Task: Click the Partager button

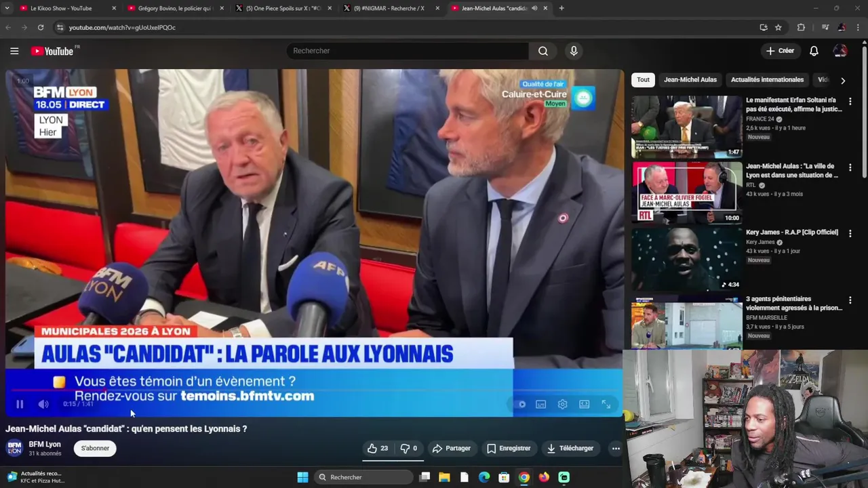Action: click(452, 448)
